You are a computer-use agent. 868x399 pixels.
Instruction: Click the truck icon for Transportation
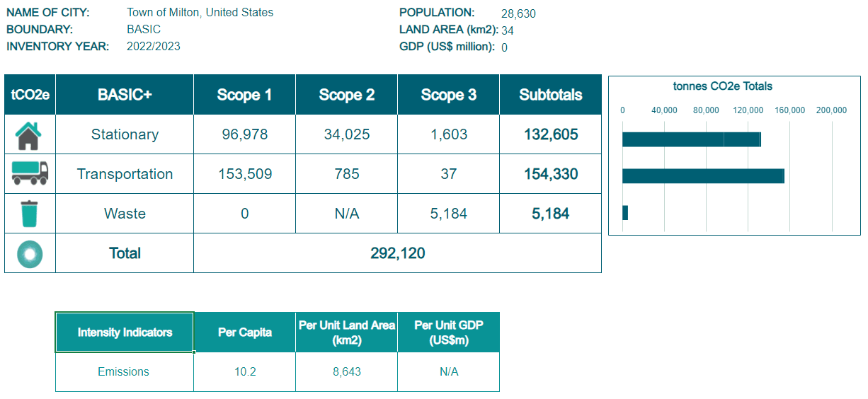point(30,173)
